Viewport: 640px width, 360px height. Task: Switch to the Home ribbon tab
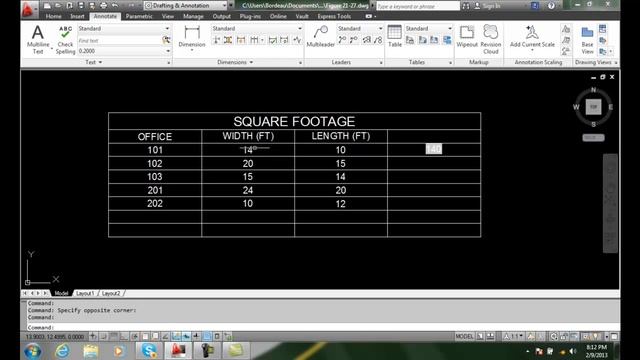pyautogui.click(x=53, y=16)
